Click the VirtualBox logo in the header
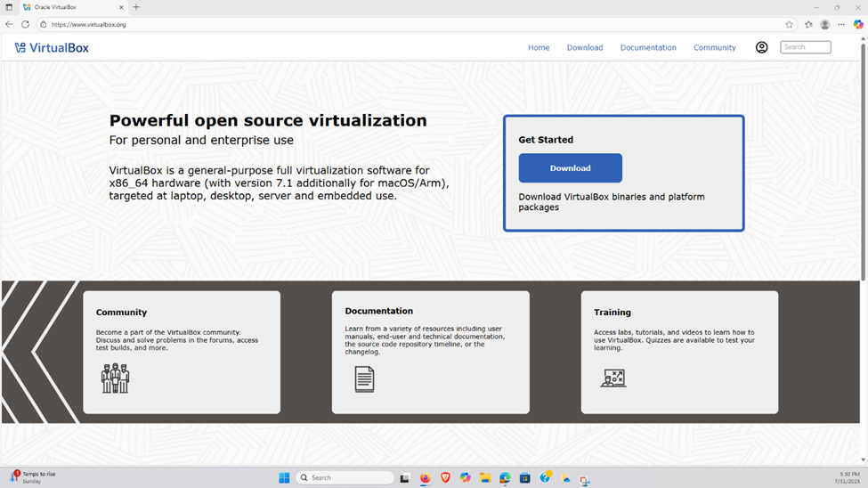Screen dimensions: 868x488 pos(52,48)
